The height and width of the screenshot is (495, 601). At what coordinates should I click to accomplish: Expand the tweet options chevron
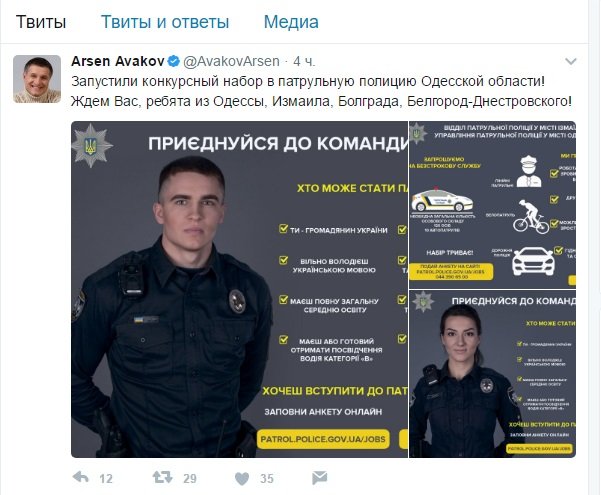571,61
